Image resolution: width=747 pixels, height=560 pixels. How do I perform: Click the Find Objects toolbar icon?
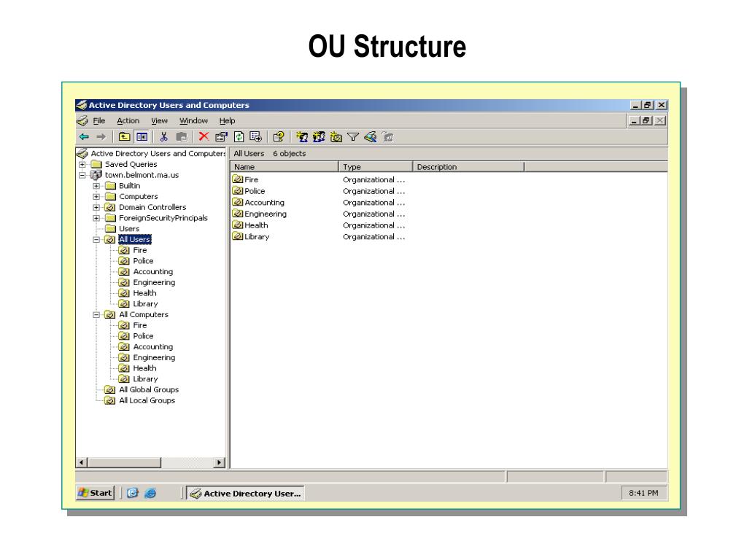[x=370, y=137]
